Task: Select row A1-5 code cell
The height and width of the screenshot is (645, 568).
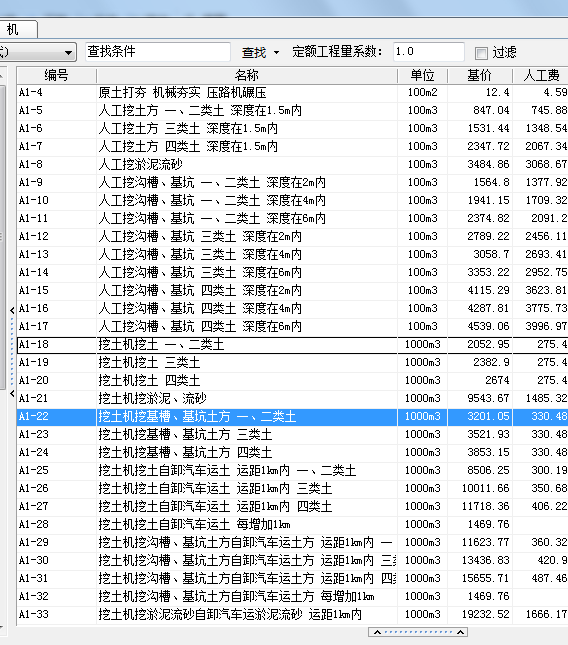Action: pyautogui.click(x=57, y=111)
